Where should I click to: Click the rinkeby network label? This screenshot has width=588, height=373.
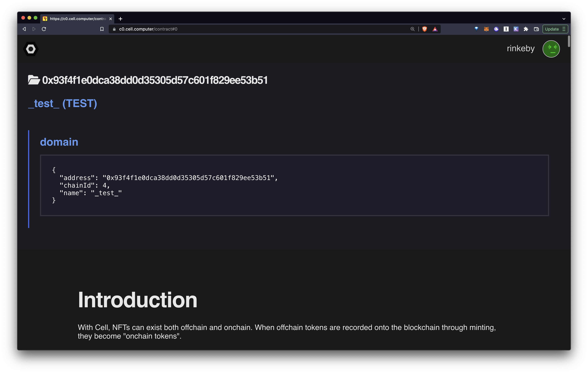[x=521, y=48]
